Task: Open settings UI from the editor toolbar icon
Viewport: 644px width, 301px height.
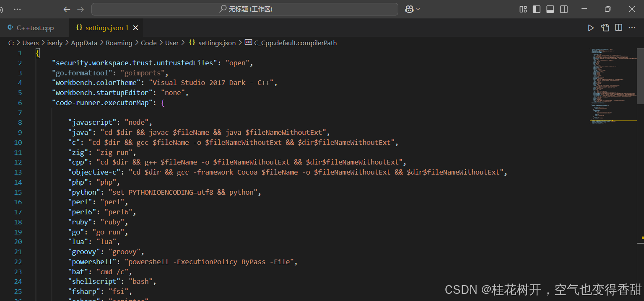Action: [x=605, y=27]
